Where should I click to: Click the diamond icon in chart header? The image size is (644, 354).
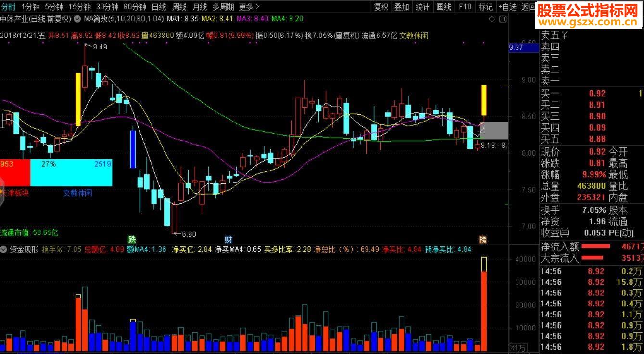492,19
